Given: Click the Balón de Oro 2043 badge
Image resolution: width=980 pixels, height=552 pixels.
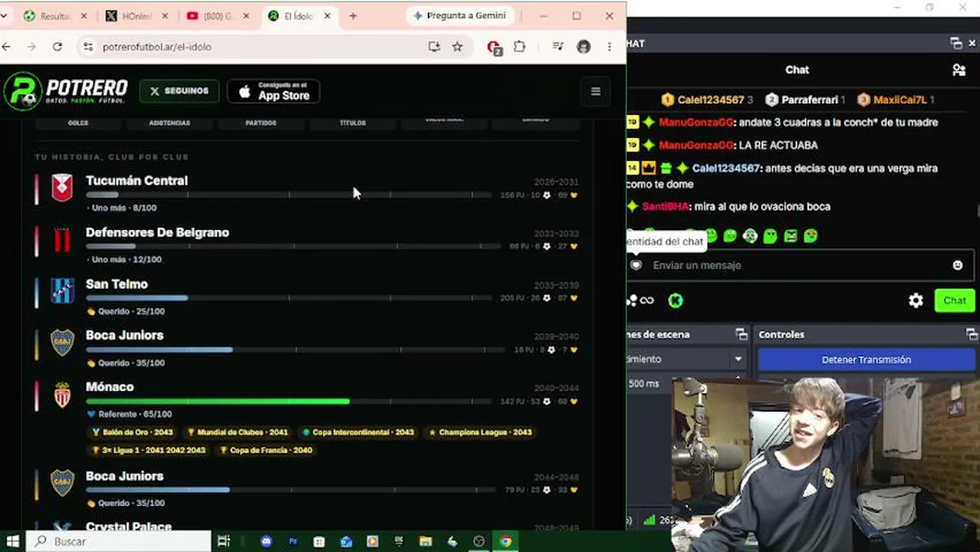Looking at the screenshot, I should (133, 432).
